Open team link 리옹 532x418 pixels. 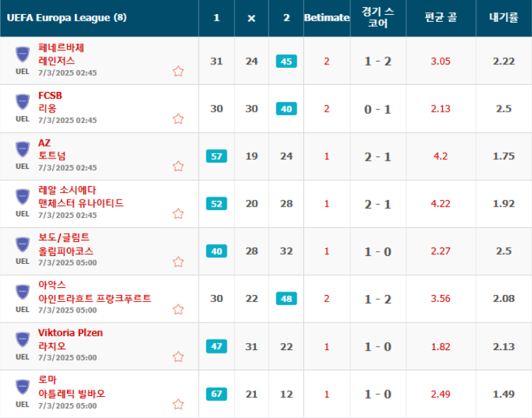47,108
